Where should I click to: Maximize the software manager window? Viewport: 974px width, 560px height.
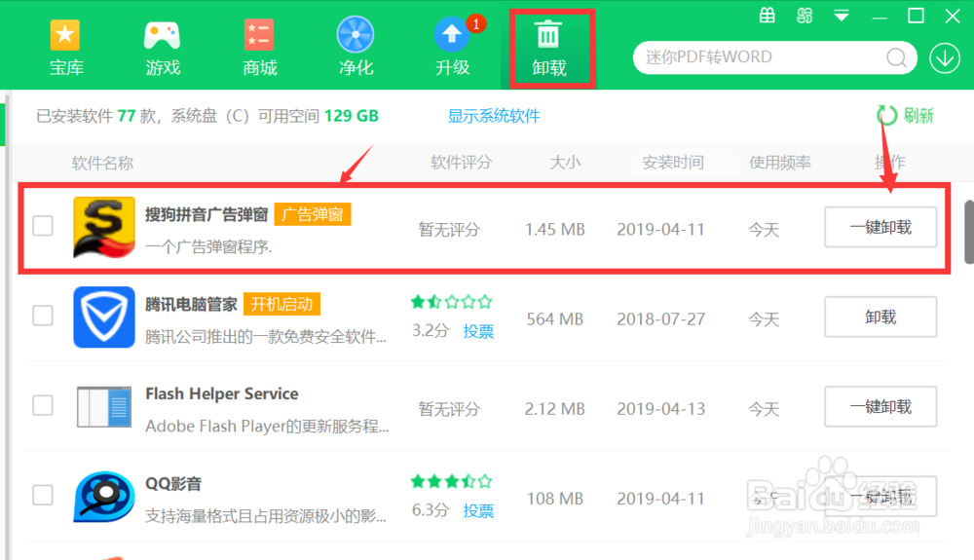(x=916, y=16)
